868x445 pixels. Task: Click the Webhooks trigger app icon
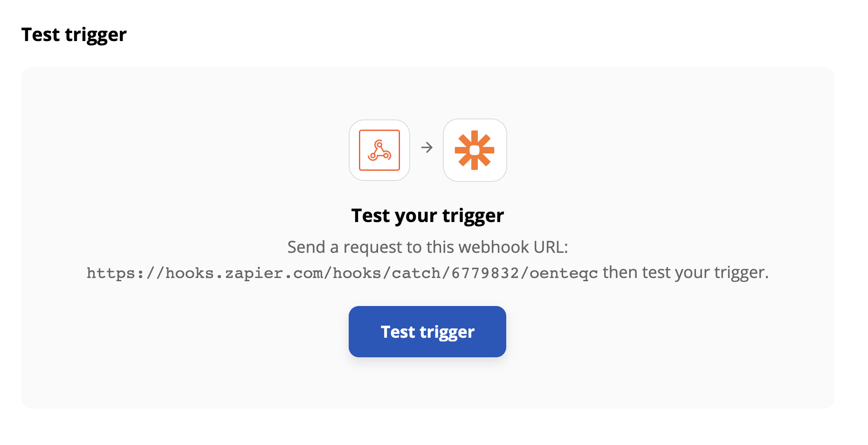(379, 150)
